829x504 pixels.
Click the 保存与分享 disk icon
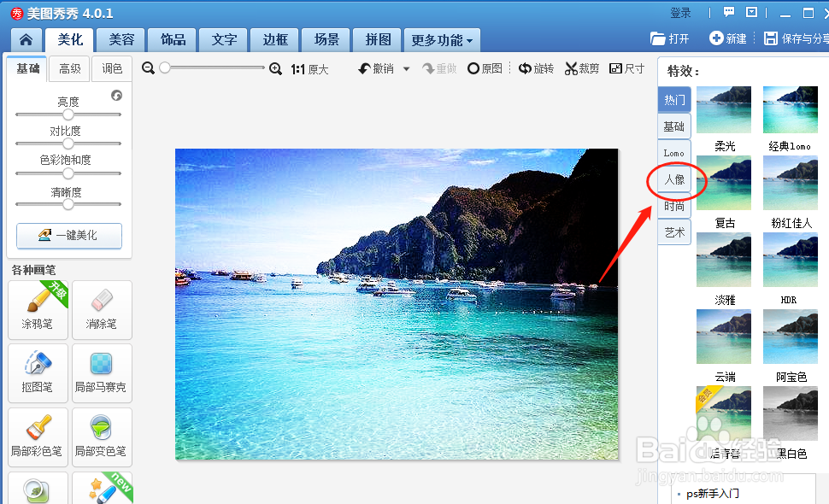(770, 38)
